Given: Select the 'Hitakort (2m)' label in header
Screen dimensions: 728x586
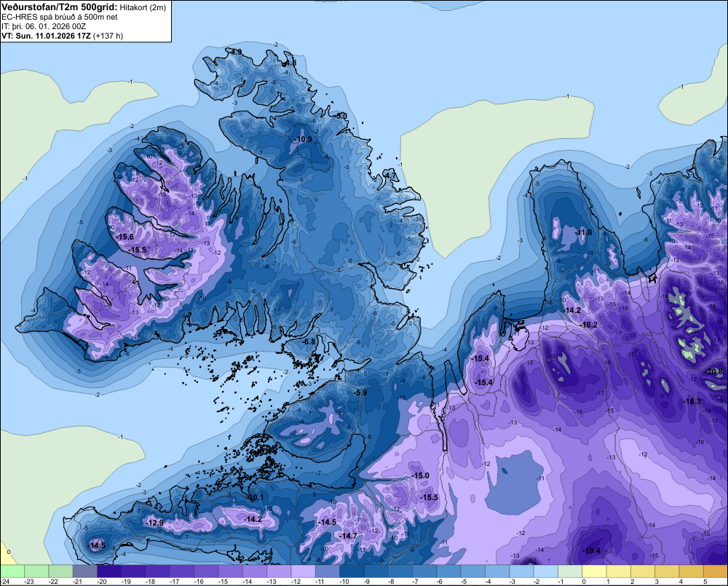Looking at the screenshot, I should [x=143, y=7].
